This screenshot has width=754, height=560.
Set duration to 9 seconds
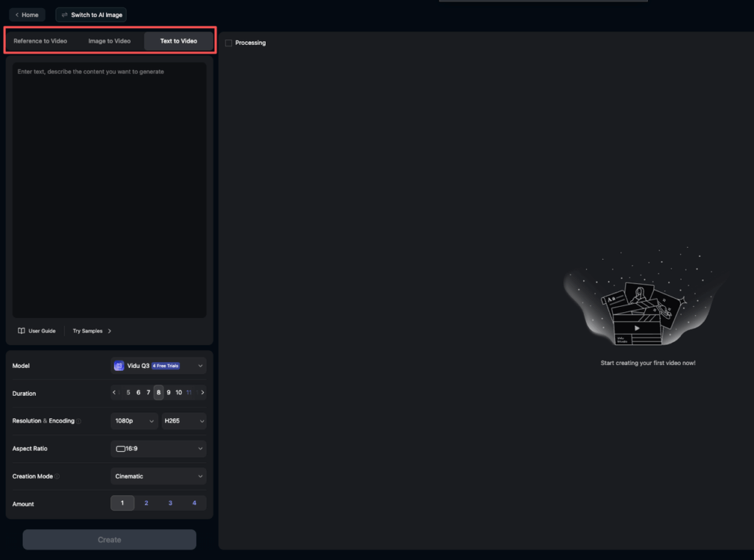(x=169, y=393)
